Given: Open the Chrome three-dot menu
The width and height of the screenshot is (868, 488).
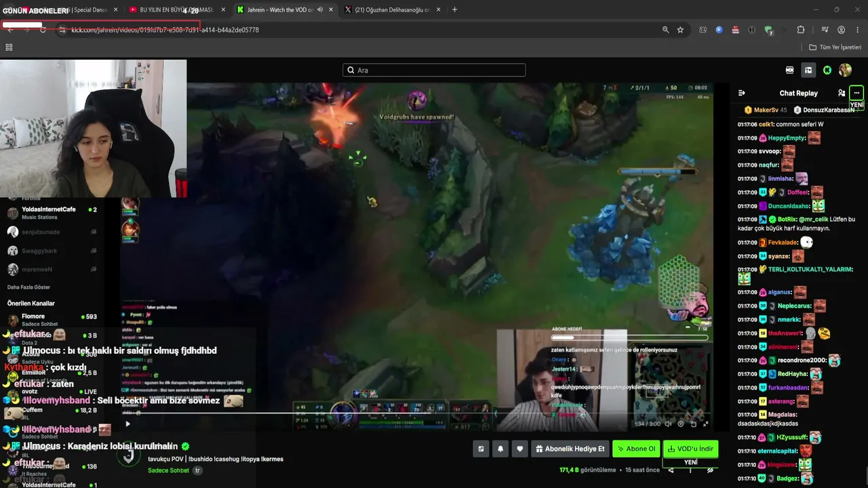Looking at the screenshot, I should 858,30.
